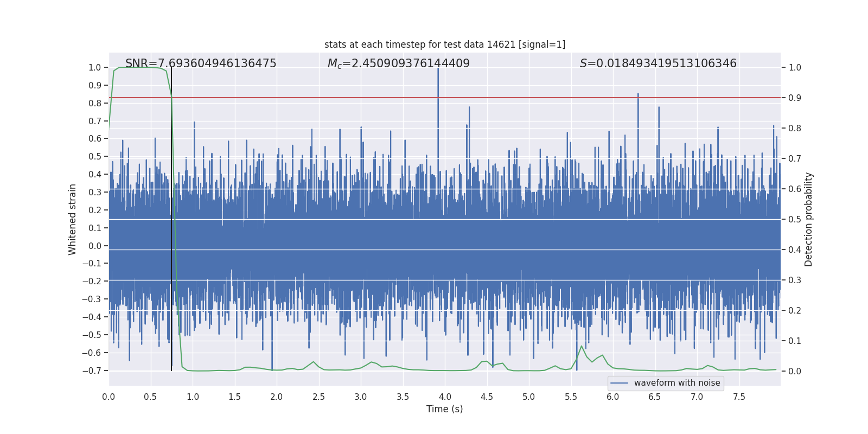Click the right axis tick label 0.1
This screenshot has width=868, height=434.
click(795, 341)
